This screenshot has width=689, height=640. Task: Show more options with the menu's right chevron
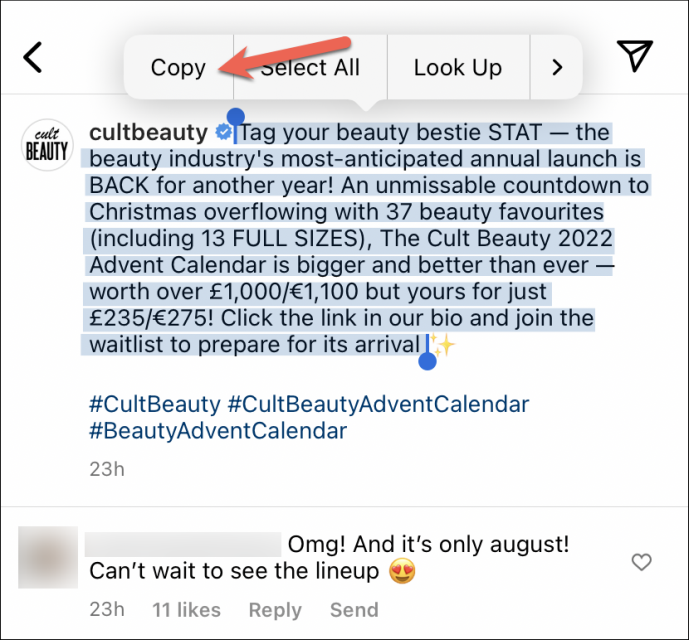pos(557,68)
